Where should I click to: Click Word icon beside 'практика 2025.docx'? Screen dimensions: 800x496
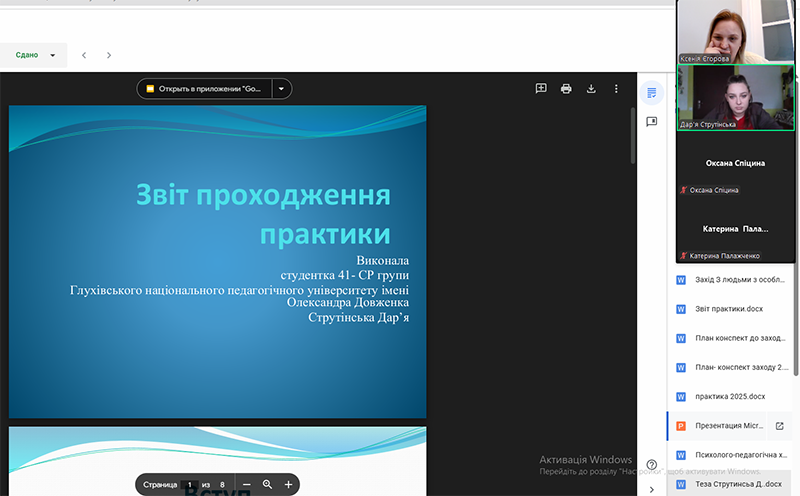(681, 396)
